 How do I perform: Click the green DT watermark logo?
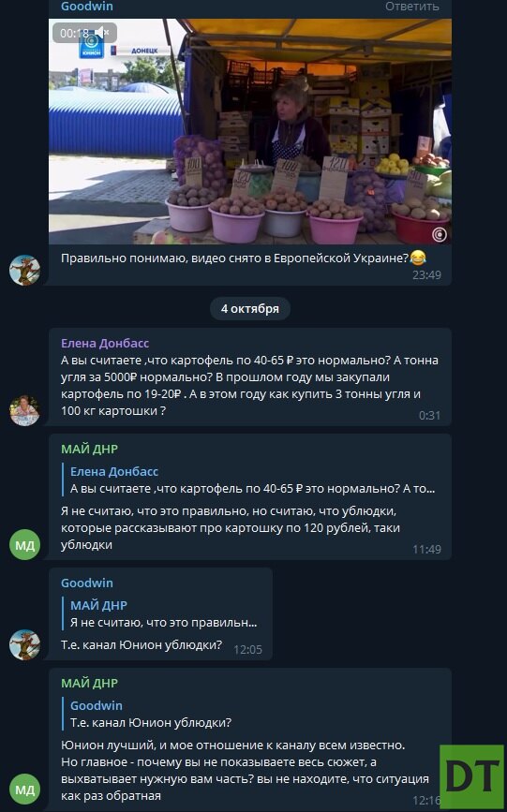point(472,776)
